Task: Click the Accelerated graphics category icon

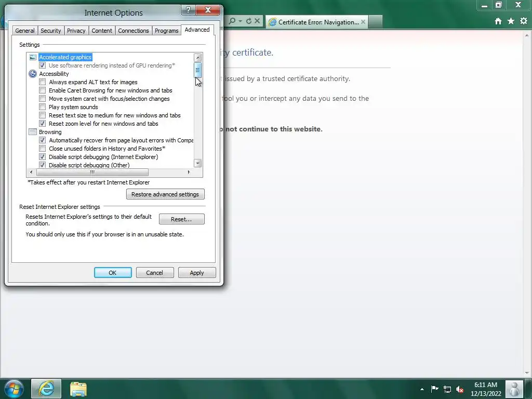Action: (33, 57)
